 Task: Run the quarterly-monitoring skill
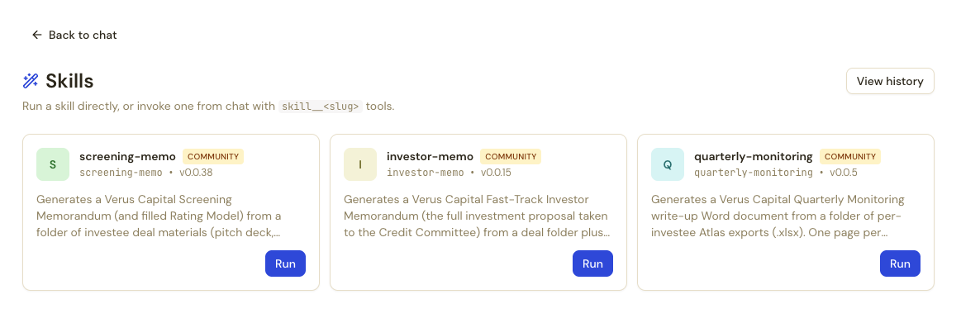tap(900, 263)
